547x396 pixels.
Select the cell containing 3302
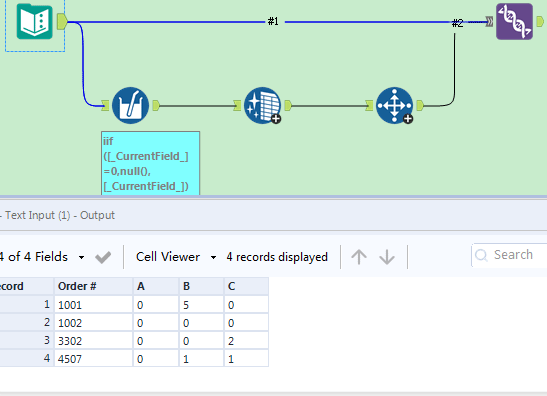[x=93, y=341]
